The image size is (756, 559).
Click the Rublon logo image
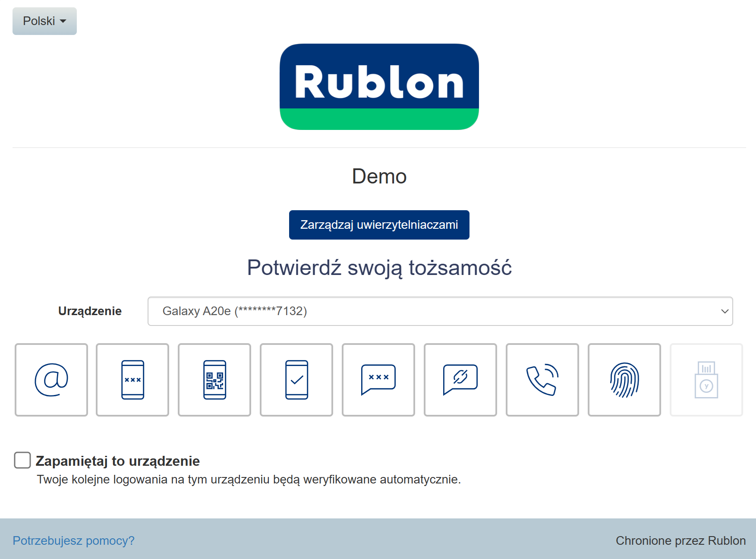point(379,87)
